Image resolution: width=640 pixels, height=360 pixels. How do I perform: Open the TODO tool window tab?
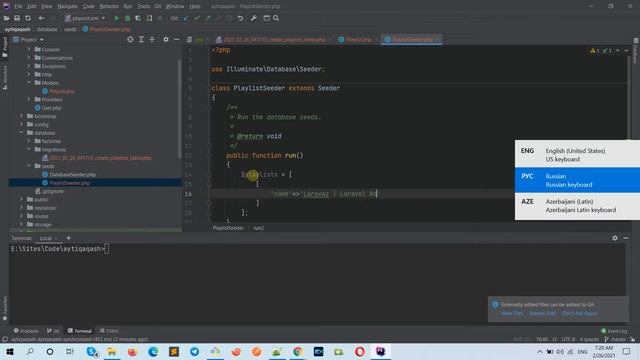point(109,331)
